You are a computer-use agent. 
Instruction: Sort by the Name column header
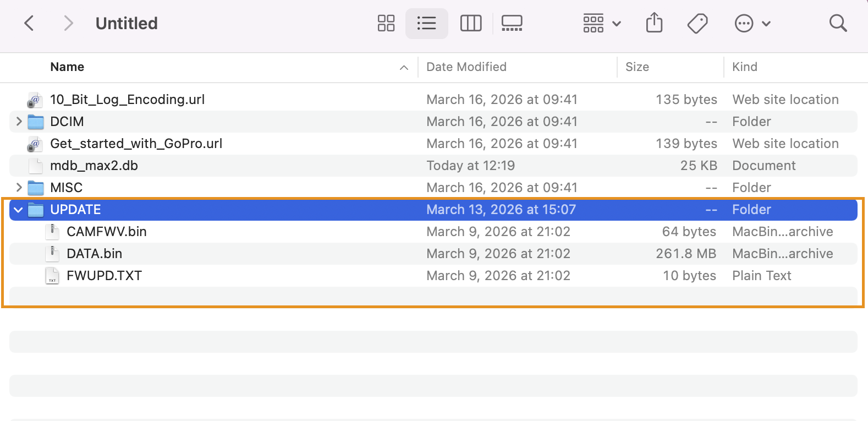(x=67, y=67)
